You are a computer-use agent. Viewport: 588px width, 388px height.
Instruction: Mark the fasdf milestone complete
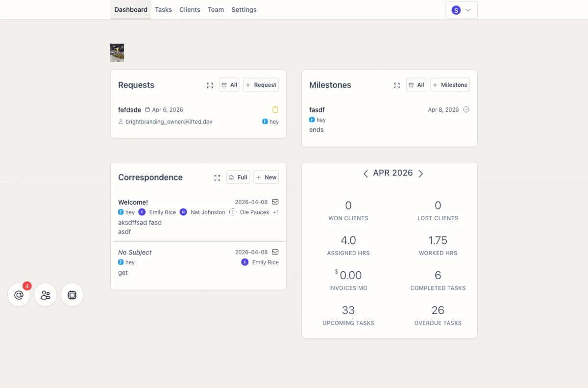coord(466,109)
